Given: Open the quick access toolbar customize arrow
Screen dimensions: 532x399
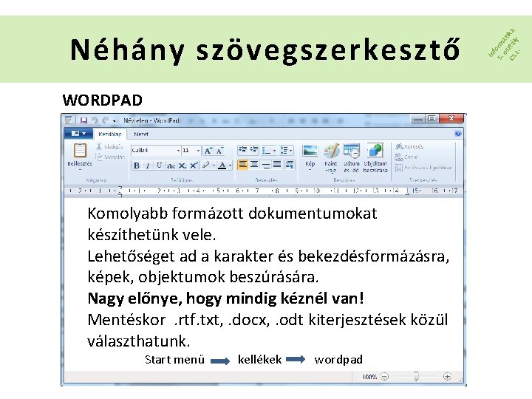Looking at the screenshot, I should point(115,120).
